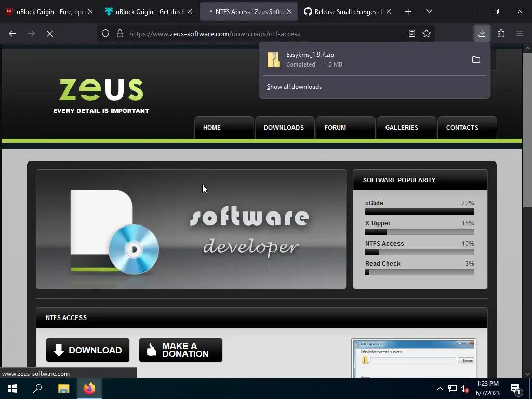Click the NTFS Access popularity bar
The width and height of the screenshot is (532, 399).
click(x=420, y=252)
